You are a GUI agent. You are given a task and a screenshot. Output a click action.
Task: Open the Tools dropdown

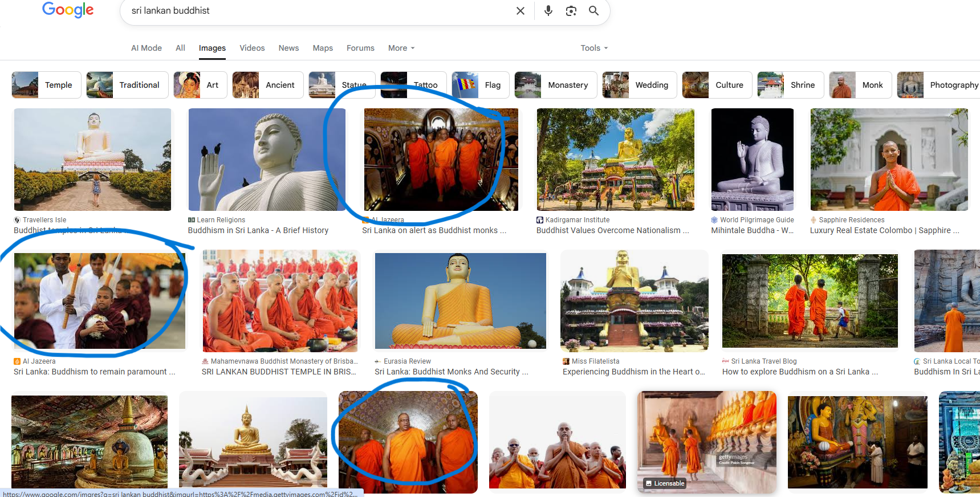[x=593, y=48]
